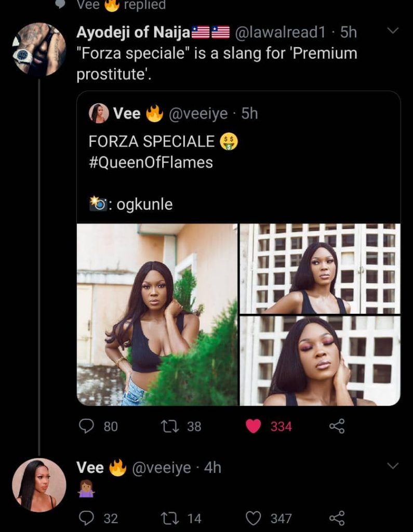
Task: View the large left photo with green bush
Action: click(x=157, y=314)
